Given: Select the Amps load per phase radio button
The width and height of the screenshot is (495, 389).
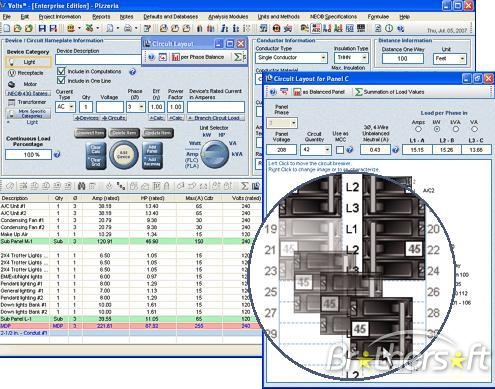Looking at the screenshot, I should click(x=418, y=129).
